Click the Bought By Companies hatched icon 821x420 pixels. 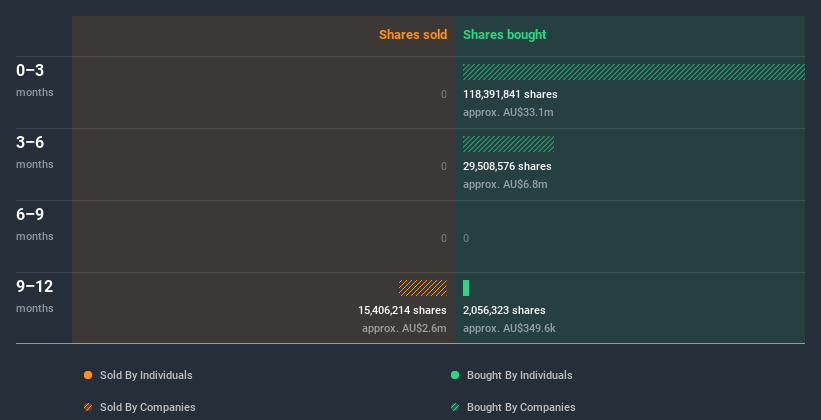tap(455, 407)
